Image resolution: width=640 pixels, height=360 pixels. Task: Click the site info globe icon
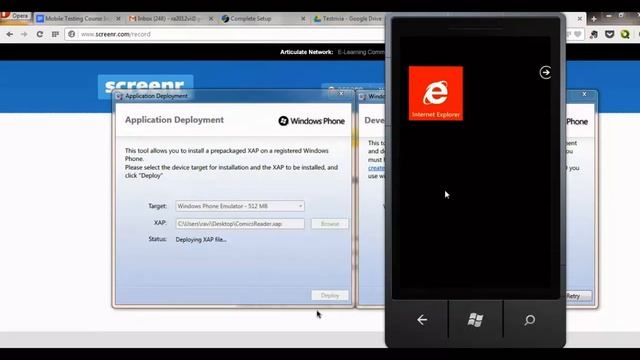(x=71, y=34)
